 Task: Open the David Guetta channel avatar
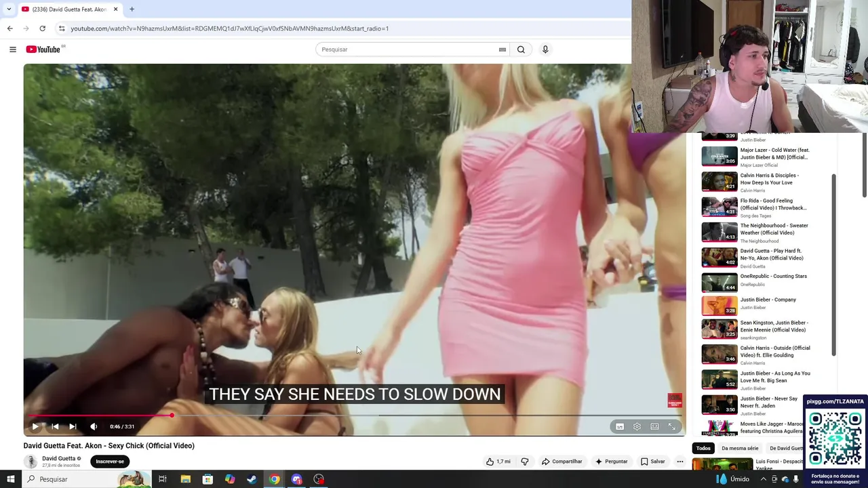coord(31,462)
